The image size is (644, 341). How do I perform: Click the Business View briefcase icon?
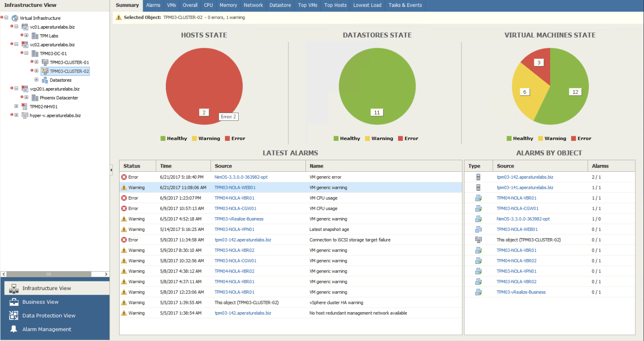pyautogui.click(x=14, y=302)
